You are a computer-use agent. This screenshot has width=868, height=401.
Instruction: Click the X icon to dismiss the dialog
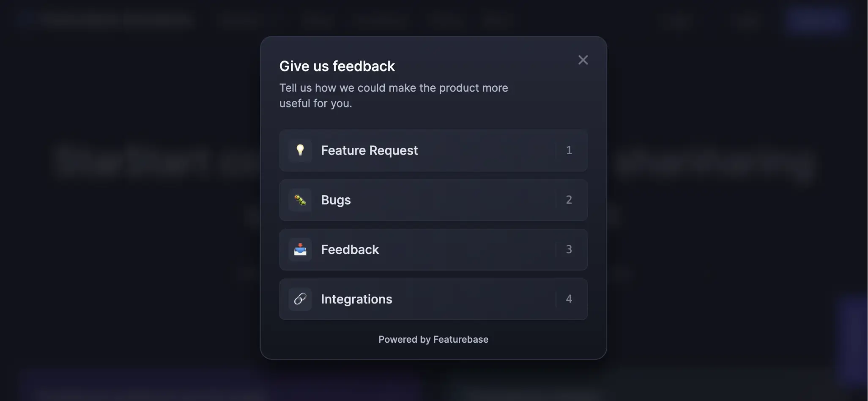583,60
